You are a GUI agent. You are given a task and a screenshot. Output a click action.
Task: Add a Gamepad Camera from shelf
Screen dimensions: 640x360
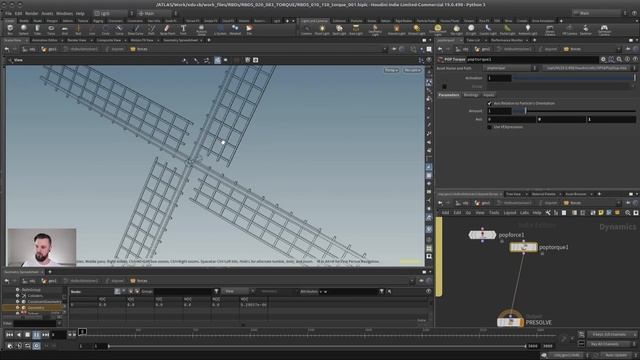pos(604,29)
